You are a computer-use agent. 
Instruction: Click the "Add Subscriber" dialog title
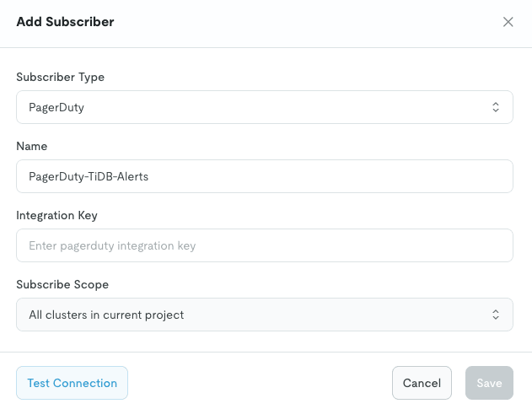[66, 22]
